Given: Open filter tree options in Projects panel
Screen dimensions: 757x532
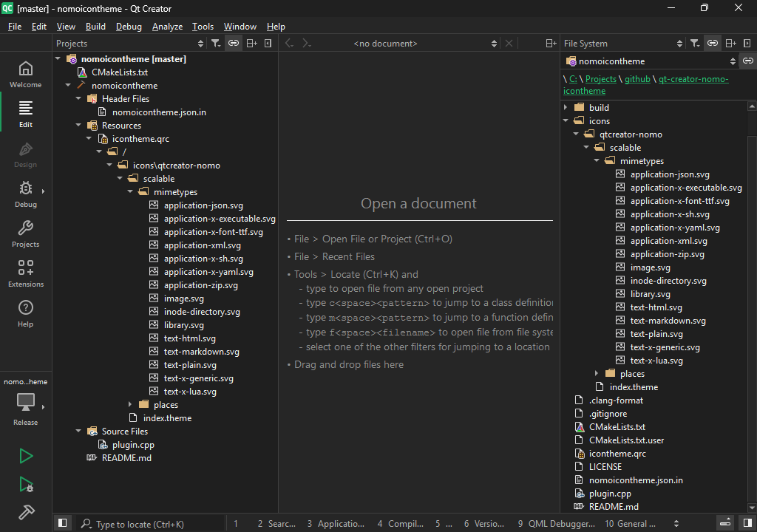Looking at the screenshot, I should [x=216, y=44].
